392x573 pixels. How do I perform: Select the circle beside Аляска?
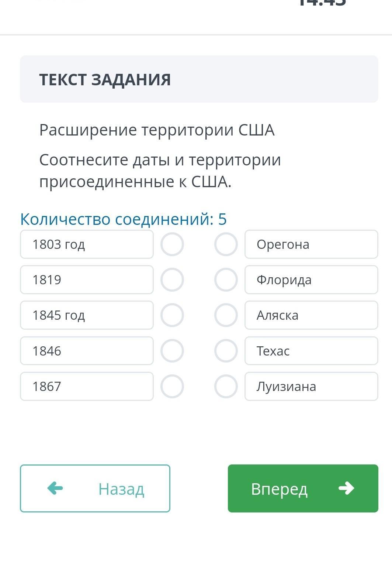226,315
